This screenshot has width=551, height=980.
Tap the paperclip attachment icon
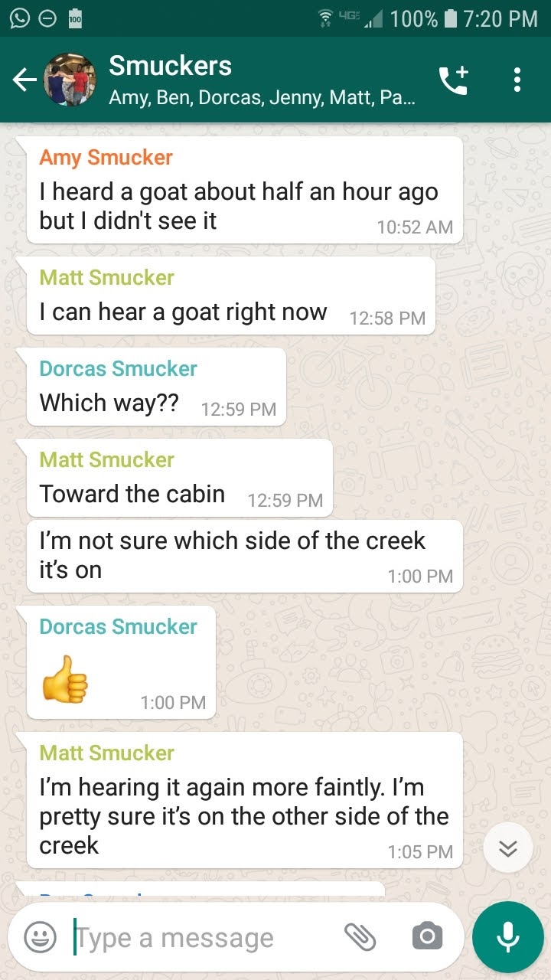360,936
